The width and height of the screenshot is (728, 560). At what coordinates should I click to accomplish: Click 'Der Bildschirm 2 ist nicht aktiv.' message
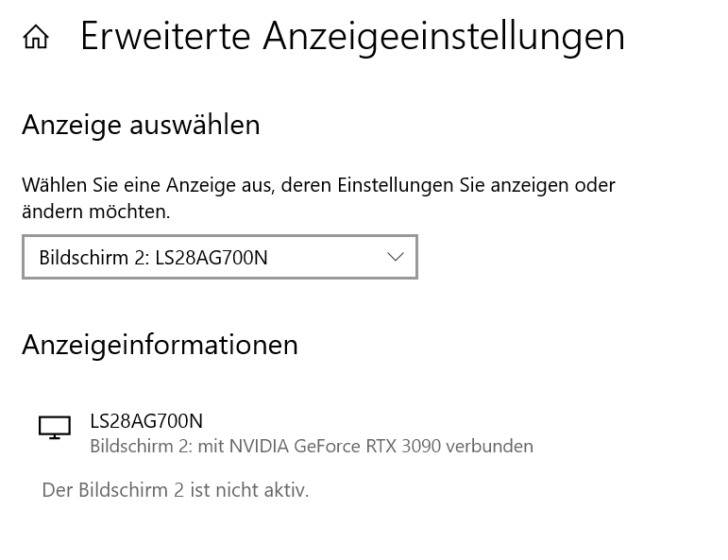point(175,490)
